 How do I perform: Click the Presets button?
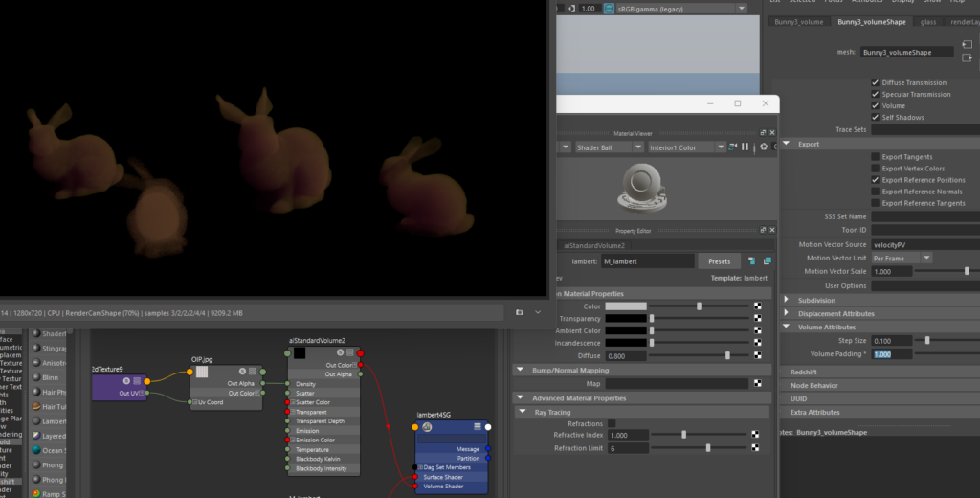coord(719,260)
